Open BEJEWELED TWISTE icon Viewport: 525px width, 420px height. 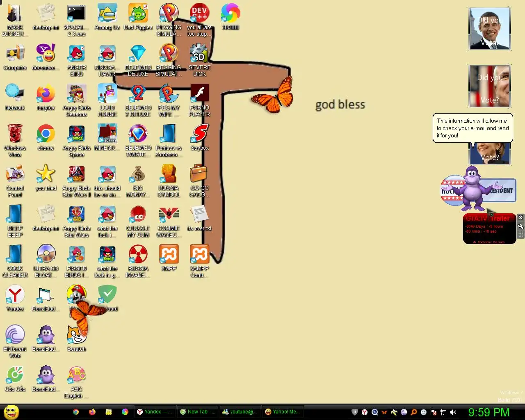pyautogui.click(x=138, y=141)
